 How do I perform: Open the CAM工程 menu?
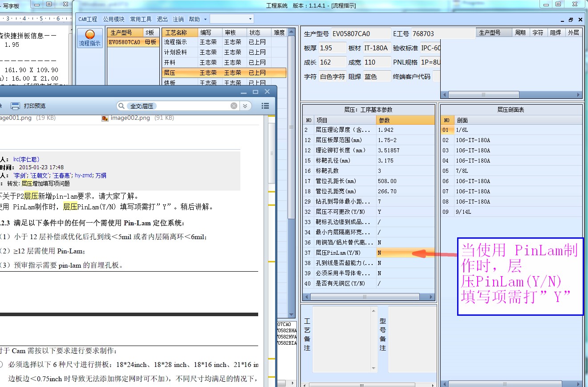pos(88,19)
